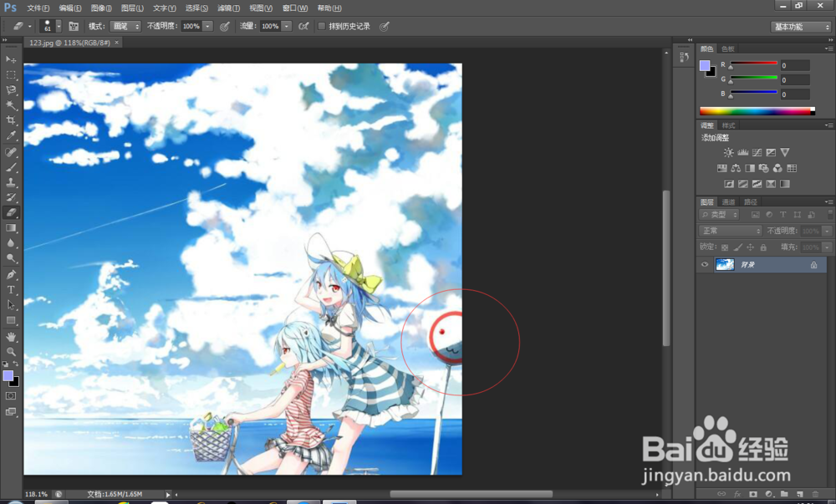
Task: Enable 抹到历史记录 checkbox
Action: [x=322, y=26]
